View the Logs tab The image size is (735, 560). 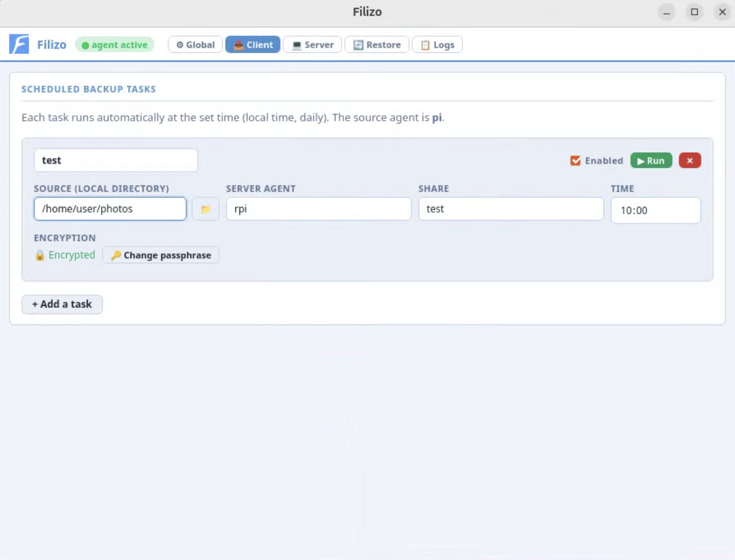437,45
